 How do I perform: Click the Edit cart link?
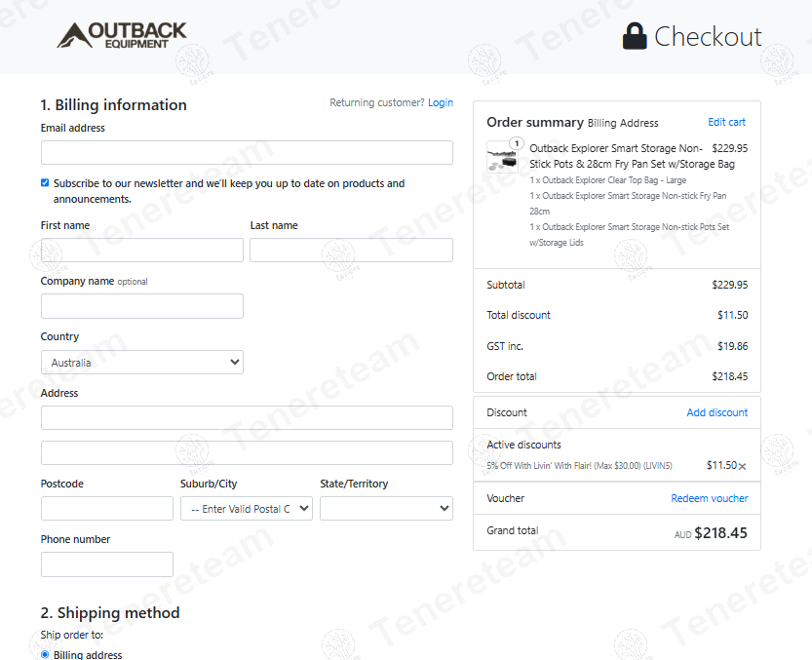coord(726,122)
